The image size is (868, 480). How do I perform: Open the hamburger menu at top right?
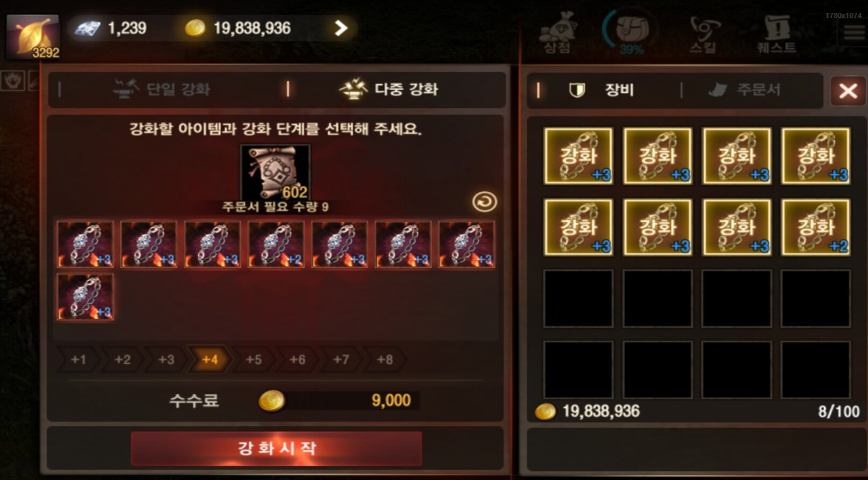(854, 33)
